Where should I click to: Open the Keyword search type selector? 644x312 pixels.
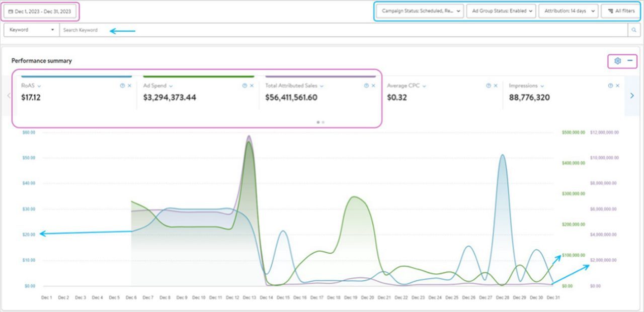click(x=30, y=30)
